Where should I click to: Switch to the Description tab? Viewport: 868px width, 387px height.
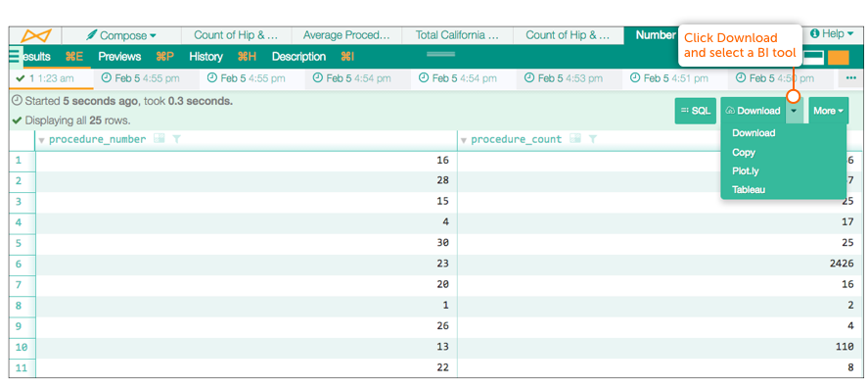tap(298, 57)
